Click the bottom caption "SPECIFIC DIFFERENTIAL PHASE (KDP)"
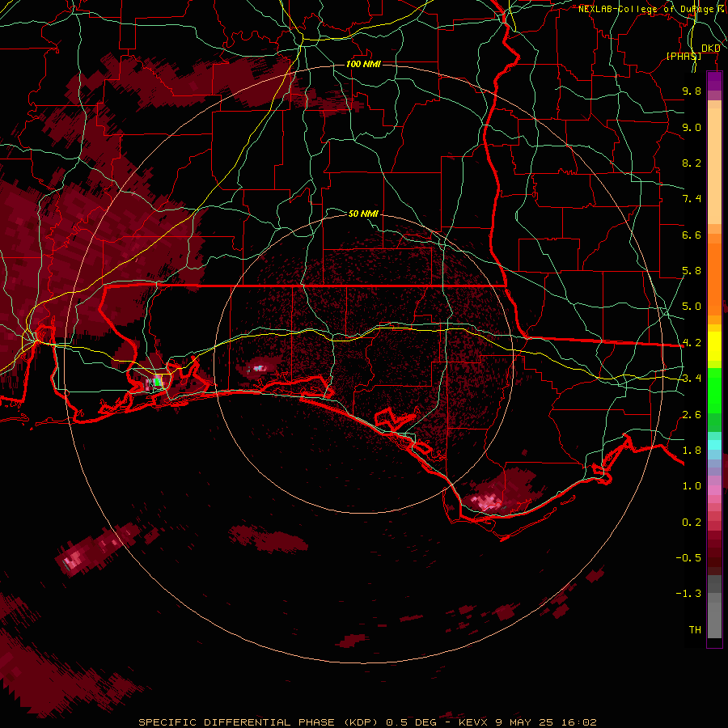 click(x=257, y=722)
